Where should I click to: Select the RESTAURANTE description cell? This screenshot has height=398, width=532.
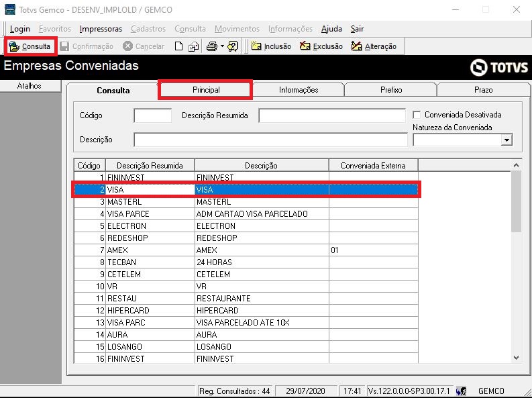[x=262, y=299]
